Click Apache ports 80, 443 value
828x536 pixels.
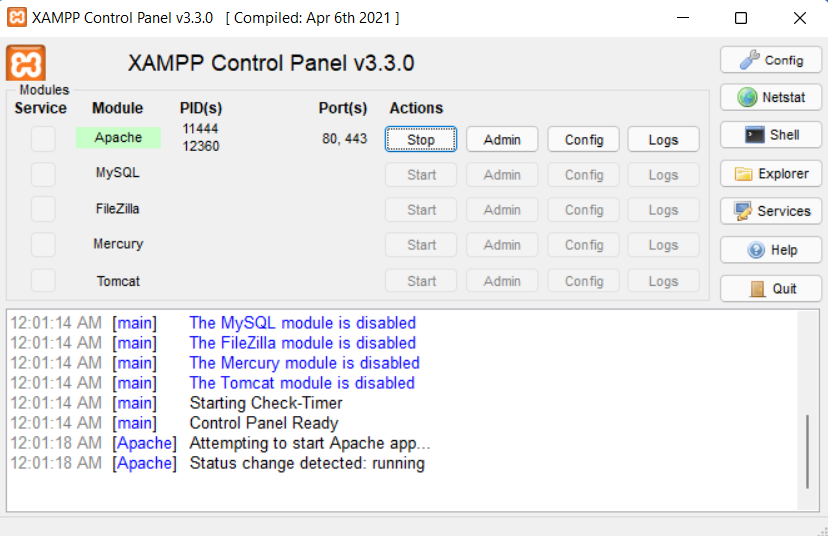pos(344,138)
